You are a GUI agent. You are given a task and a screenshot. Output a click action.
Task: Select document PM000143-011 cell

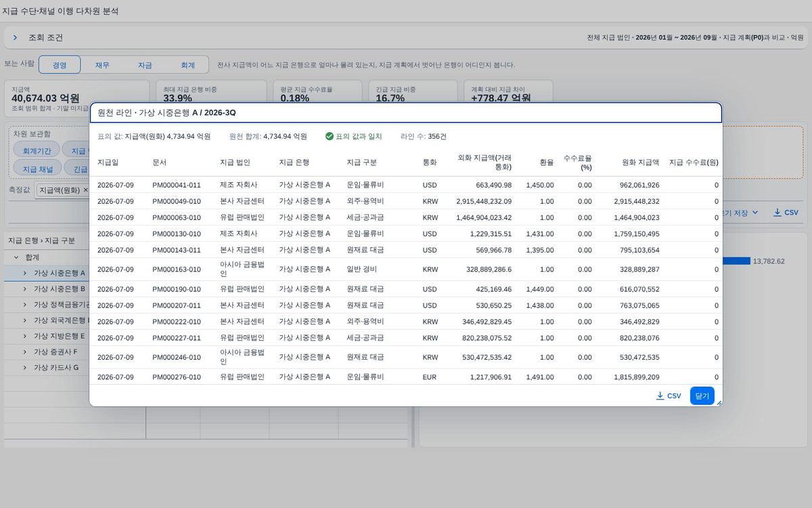[x=177, y=250]
